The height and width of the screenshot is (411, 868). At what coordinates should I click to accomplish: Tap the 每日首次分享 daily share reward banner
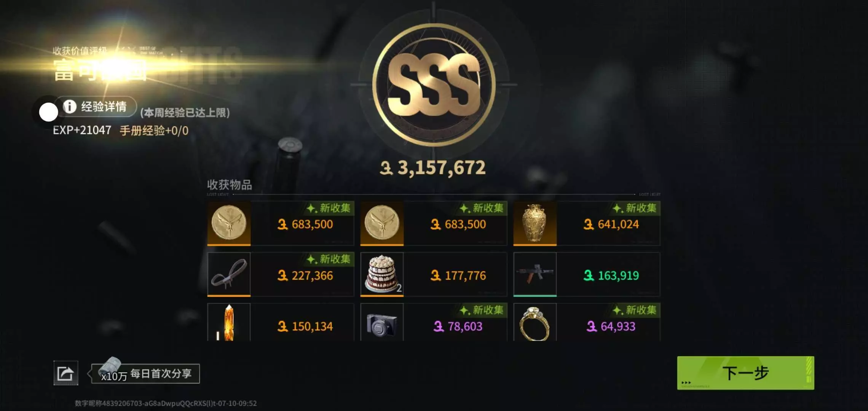coord(145,374)
